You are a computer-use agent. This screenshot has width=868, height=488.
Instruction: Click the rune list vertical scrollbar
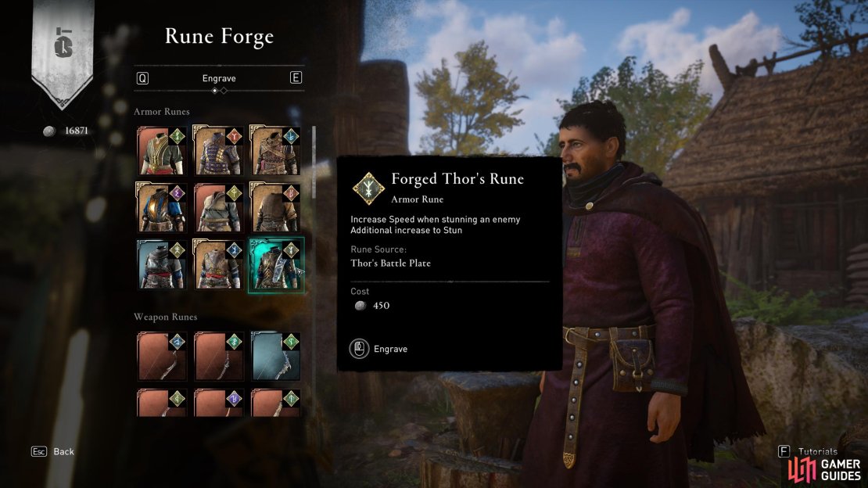[314, 161]
